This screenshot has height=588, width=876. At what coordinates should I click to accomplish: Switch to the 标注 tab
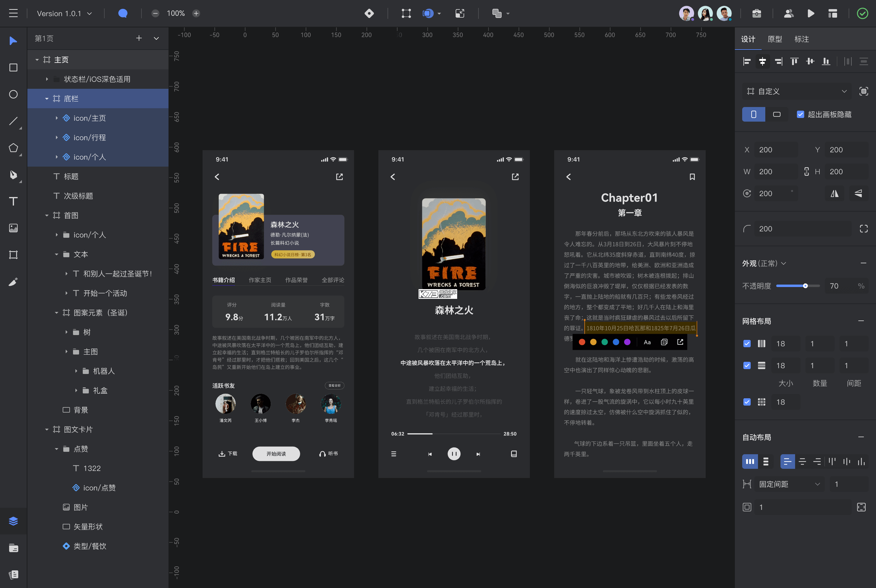pyautogui.click(x=801, y=39)
